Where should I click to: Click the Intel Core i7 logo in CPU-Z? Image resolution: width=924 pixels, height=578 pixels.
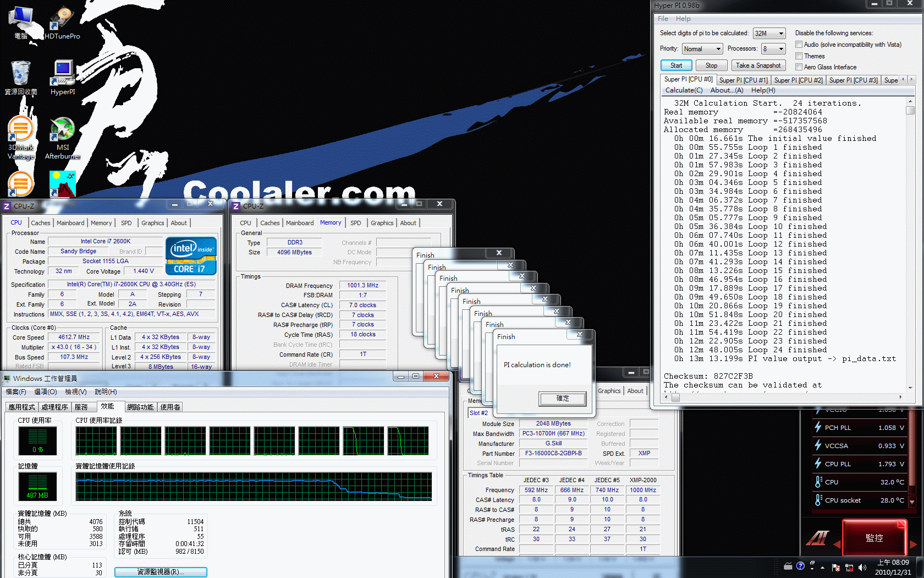tap(191, 256)
